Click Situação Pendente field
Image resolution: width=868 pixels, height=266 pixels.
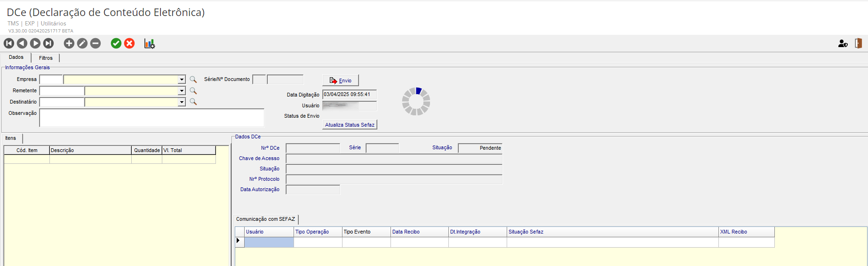[480, 148]
